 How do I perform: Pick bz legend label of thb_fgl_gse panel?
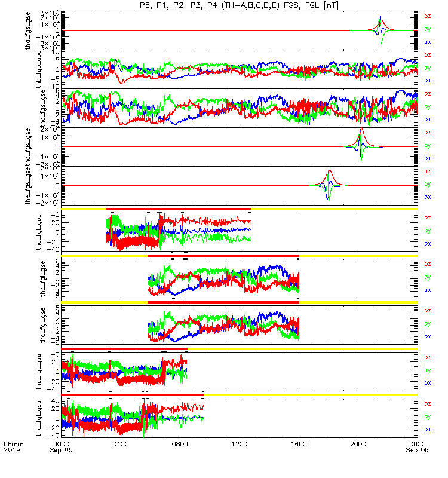point(428,263)
